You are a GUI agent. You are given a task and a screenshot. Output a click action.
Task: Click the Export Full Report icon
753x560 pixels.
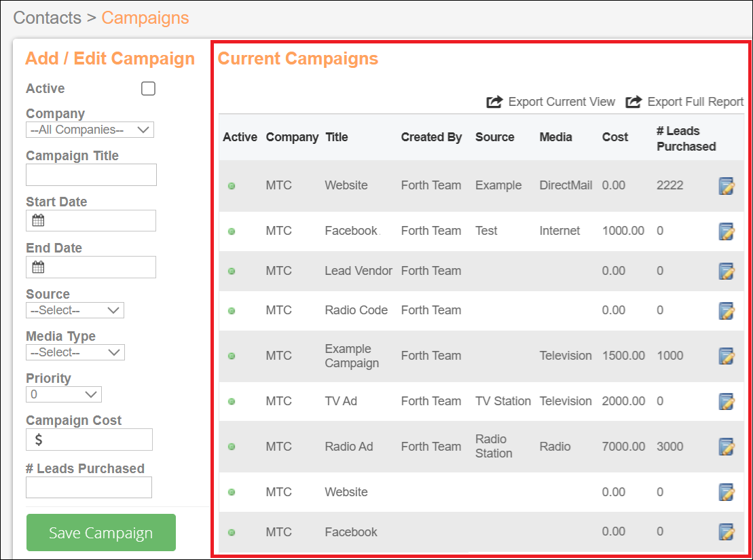(633, 102)
